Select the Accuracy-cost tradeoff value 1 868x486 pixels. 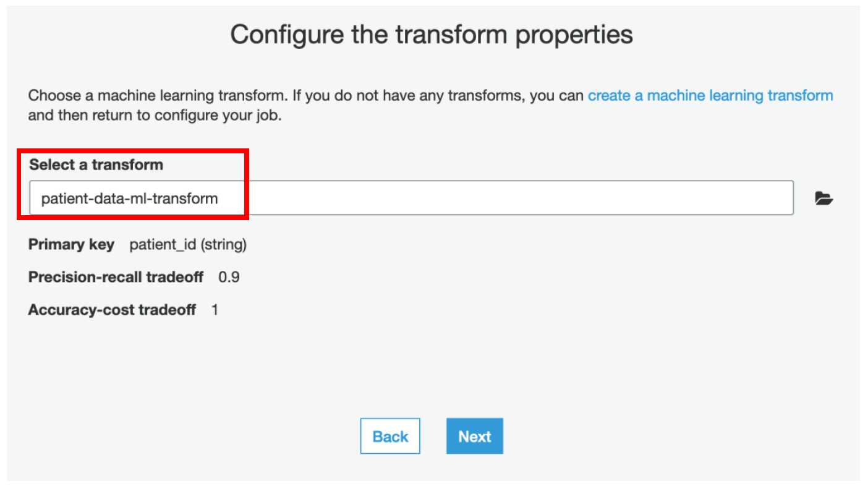(x=215, y=309)
